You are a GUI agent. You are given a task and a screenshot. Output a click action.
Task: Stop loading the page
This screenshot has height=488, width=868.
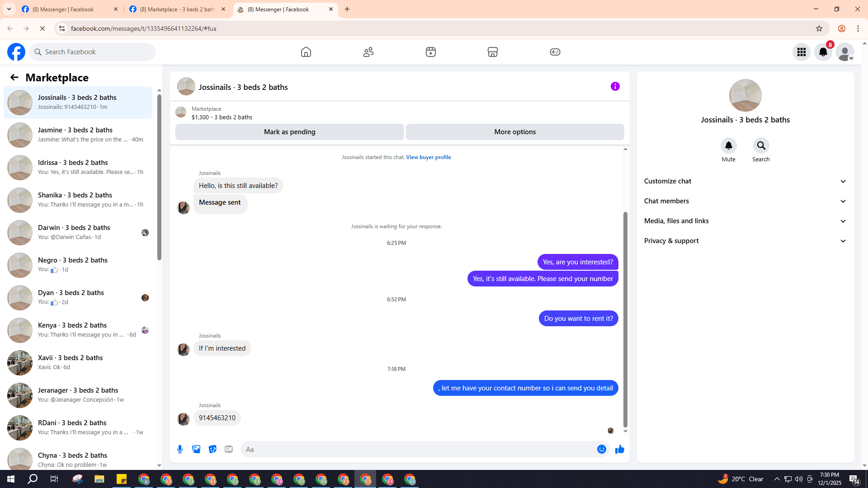pyautogui.click(x=42, y=28)
